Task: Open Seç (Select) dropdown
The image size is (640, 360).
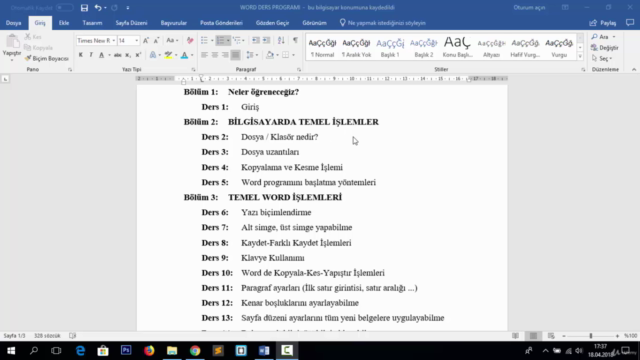Action: pyautogui.click(x=602, y=58)
